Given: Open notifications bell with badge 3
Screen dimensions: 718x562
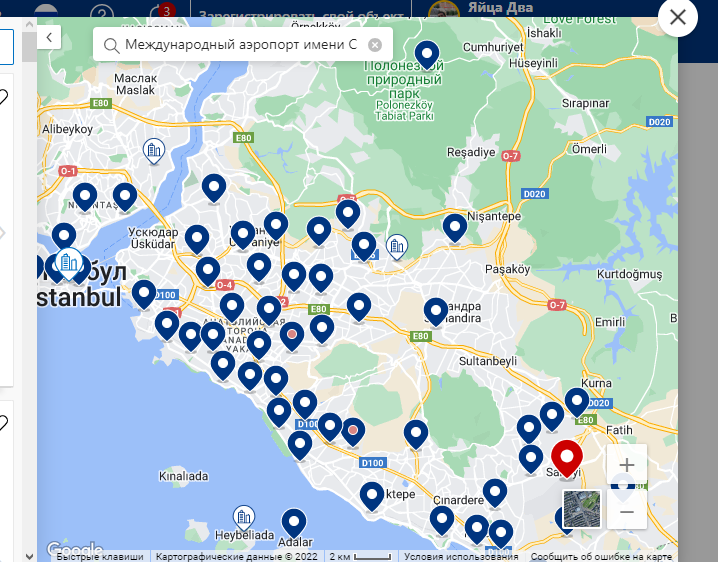Looking at the screenshot, I should tap(162, 11).
